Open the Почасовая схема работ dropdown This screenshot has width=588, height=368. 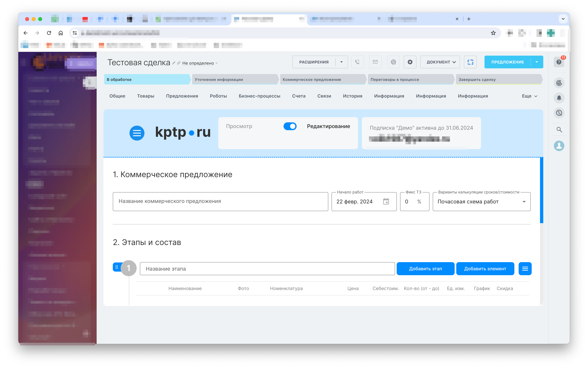481,201
